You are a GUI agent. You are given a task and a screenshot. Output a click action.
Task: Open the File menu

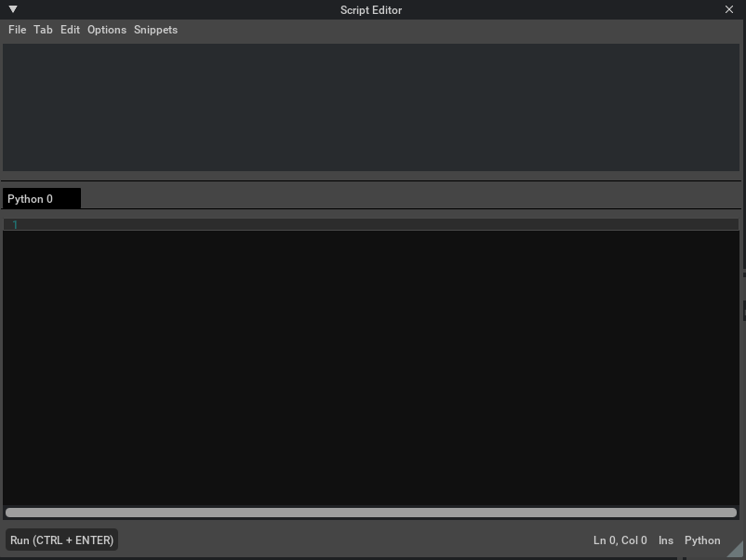(x=17, y=30)
